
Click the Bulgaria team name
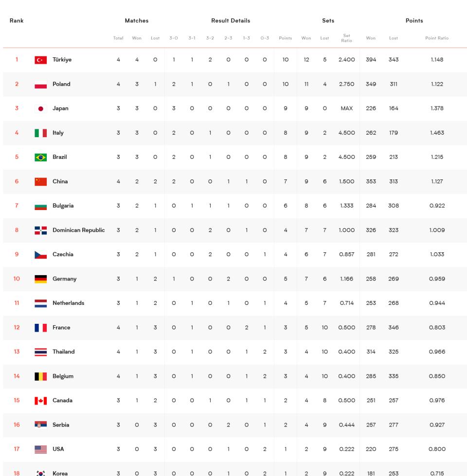tap(63, 206)
